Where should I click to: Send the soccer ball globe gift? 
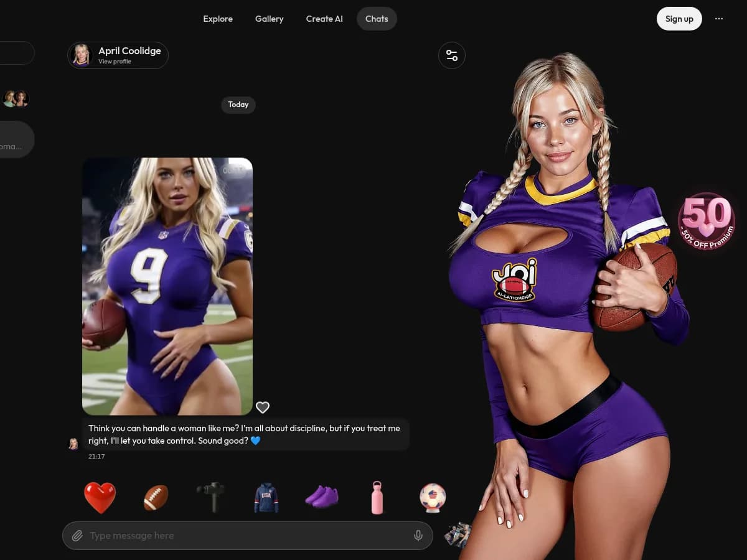[x=433, y=498]
